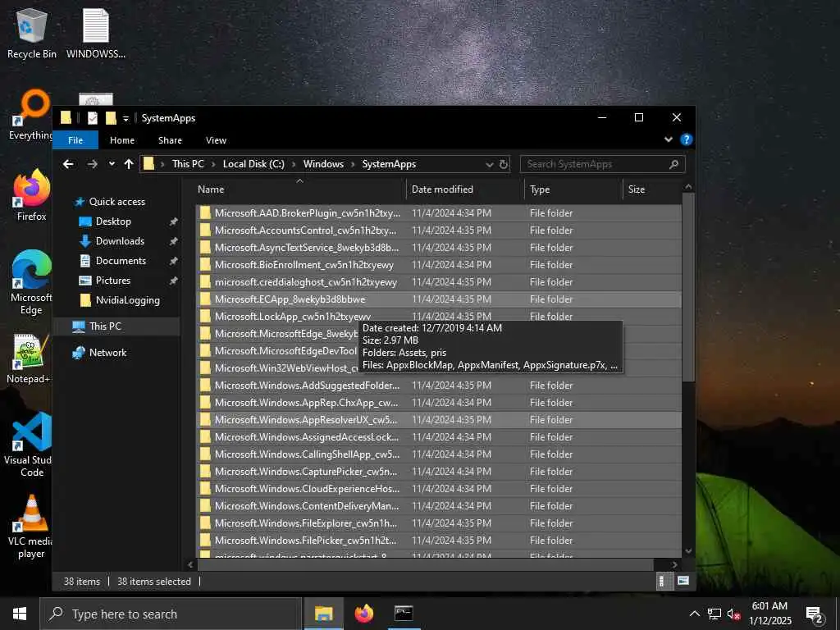840x630 pixels.
Task: Click the Properties quick access toolbar icon
Action: click(x=93, y=118)
